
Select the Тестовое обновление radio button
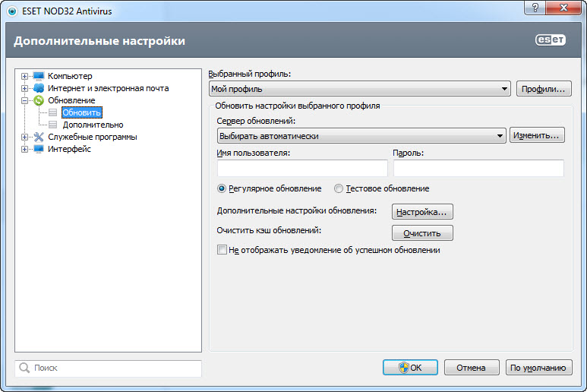point(339,188)
